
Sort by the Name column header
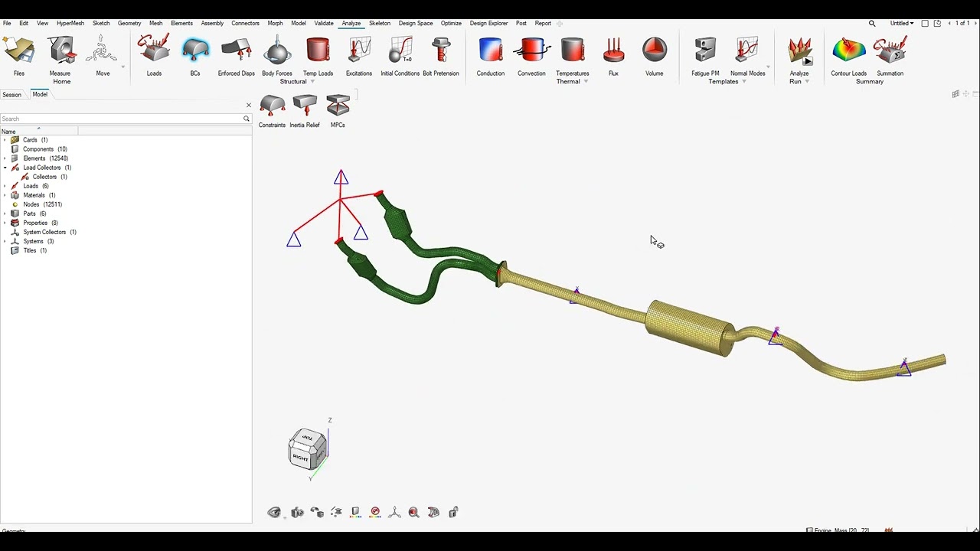38,132
